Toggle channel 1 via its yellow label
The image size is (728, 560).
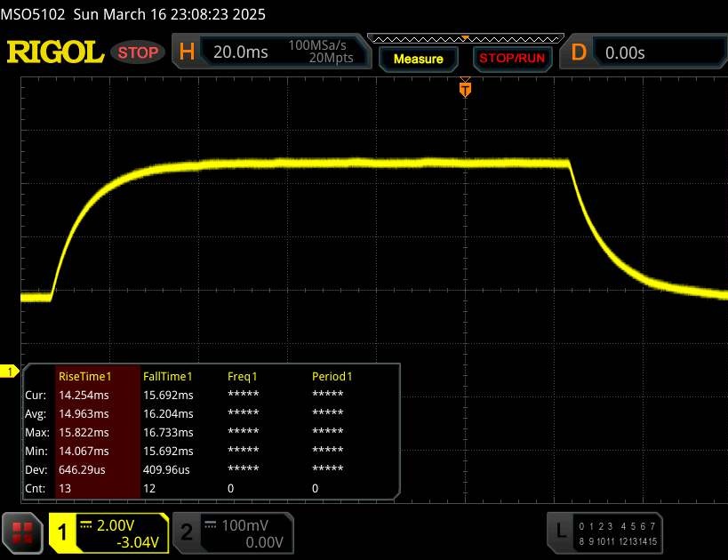click(x=62, y=532)
